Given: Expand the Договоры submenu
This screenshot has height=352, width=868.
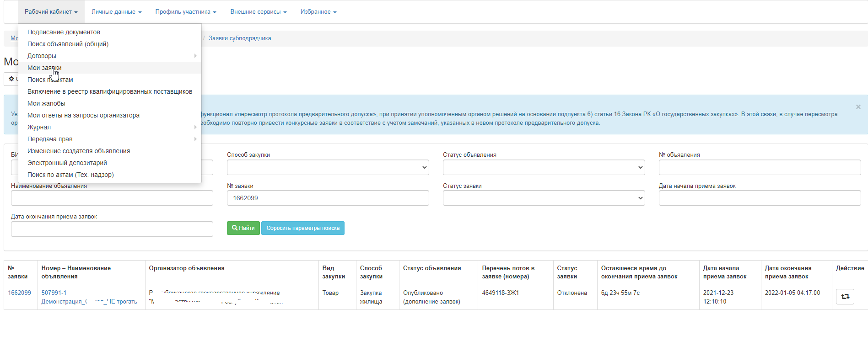Looking at the screenshot, I should (x=42, y=56).
